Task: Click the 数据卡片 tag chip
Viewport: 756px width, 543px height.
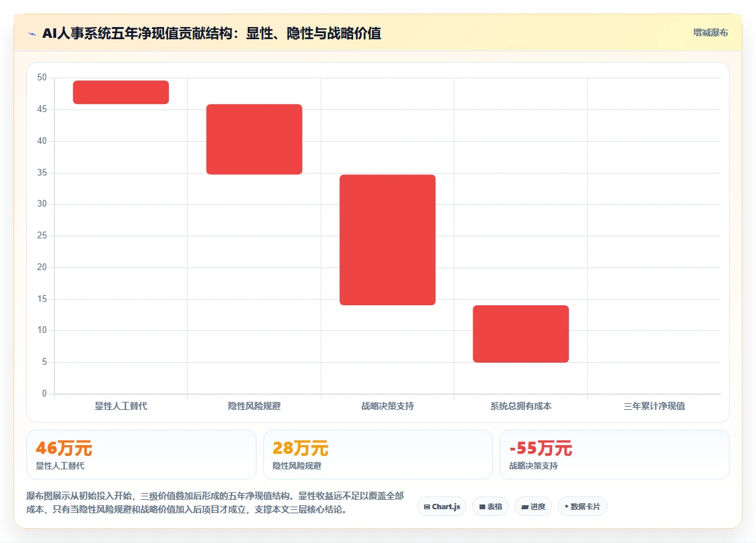Action: click(583, 507)
